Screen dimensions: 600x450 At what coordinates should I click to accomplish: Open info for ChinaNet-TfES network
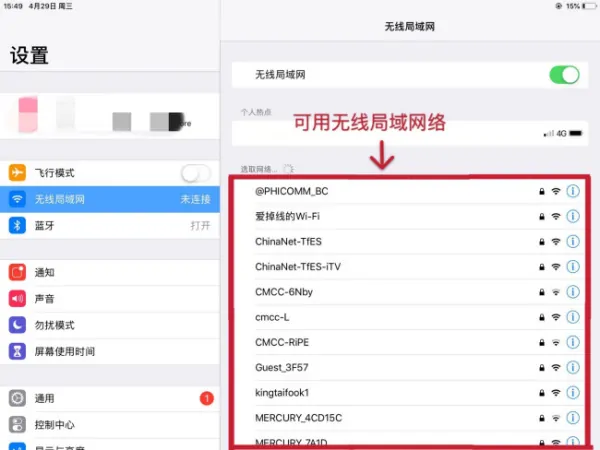(572, 241)
